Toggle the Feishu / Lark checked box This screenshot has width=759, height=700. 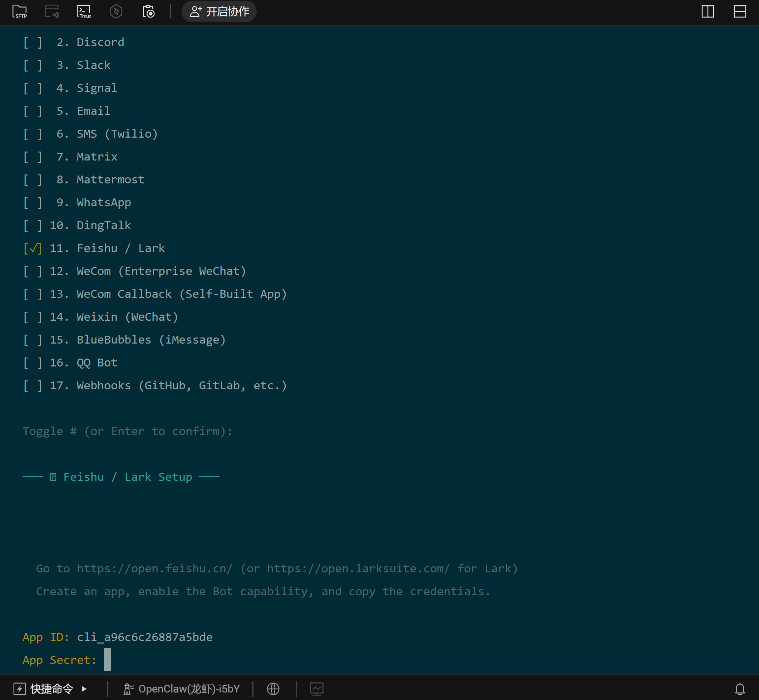(x=33, y=248)
